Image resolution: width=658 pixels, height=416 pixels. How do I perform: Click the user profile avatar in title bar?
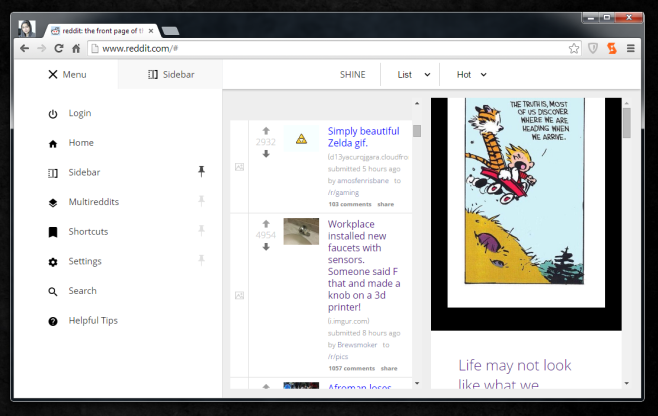point(26,28)
